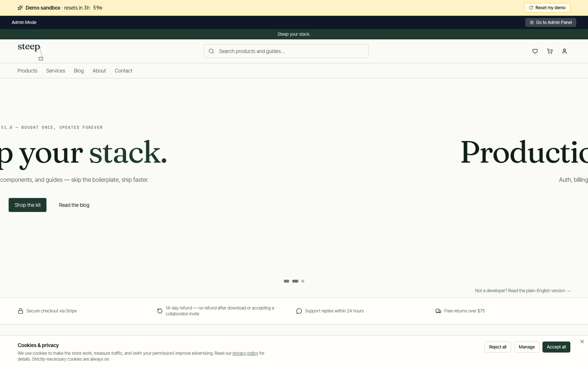The height and width of the screenshot is (368, 588).
Task: Click the delivery truck icon
Action: click(x=438, y=311)
